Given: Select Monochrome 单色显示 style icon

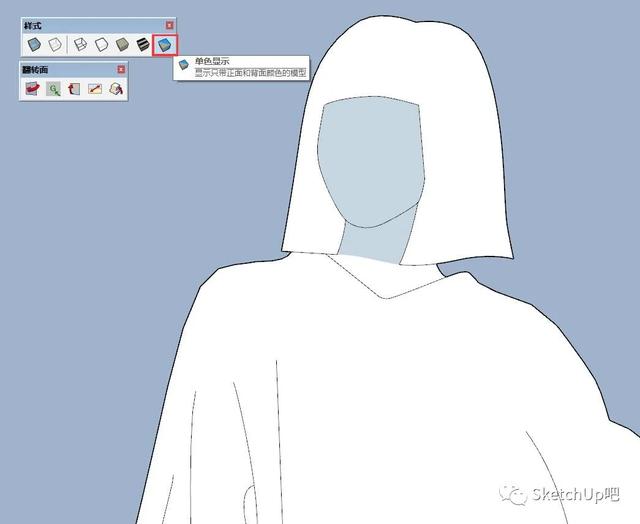Looking at the screenshot, I should (x=165, y=44).
